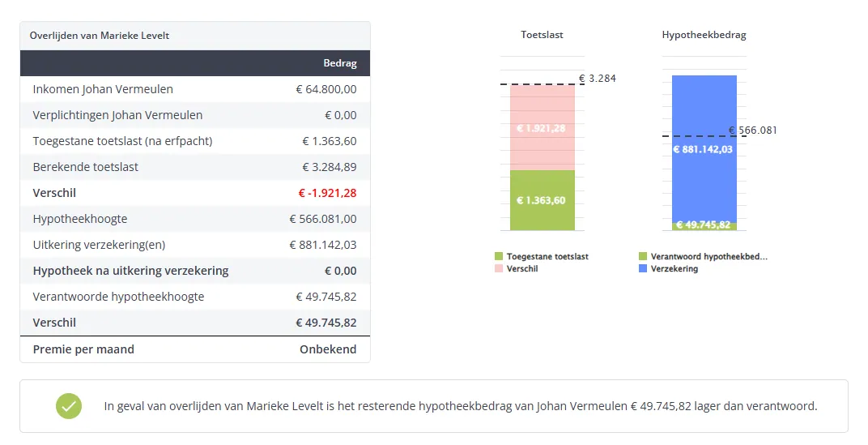This screenshot has width=868, height=445.
Task: Click the Overlijden van Marieke Levelt panel title
Action: (100, 36)
